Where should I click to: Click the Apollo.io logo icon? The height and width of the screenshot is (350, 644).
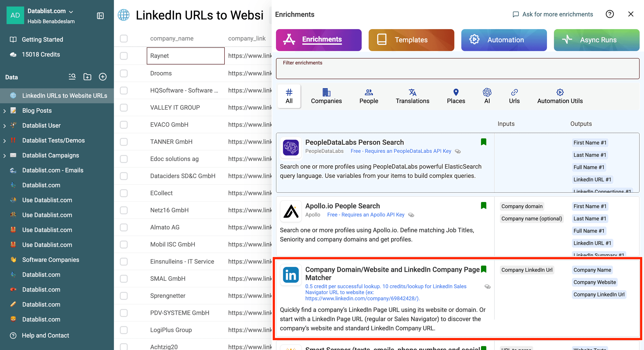tap(291, 211)
